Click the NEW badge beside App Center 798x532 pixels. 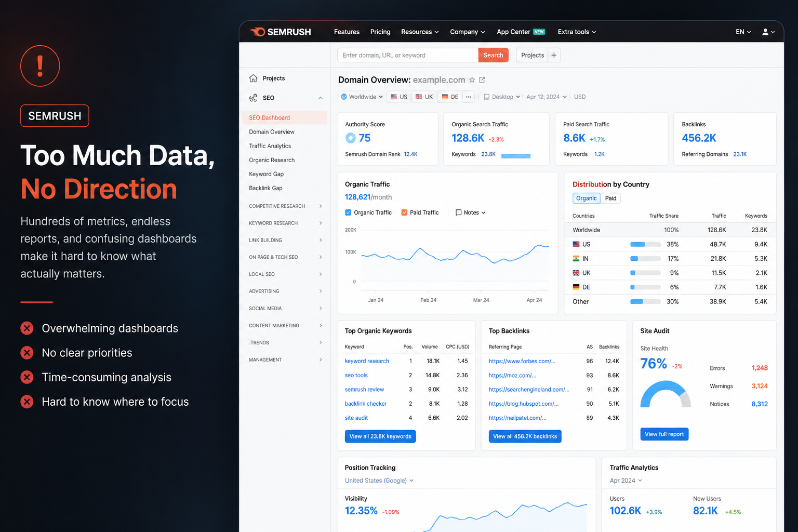(539, 32)
